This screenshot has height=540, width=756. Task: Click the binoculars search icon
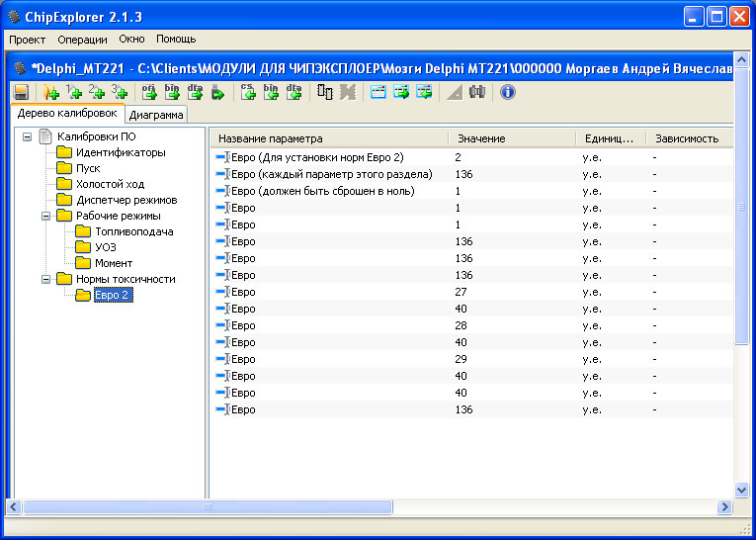click(477, 92)
